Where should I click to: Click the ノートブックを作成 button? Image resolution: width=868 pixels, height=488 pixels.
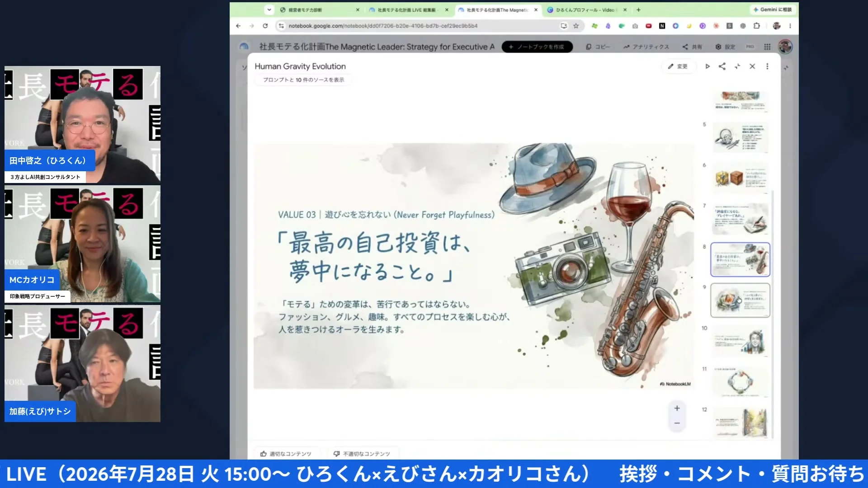tap(537, 47)
